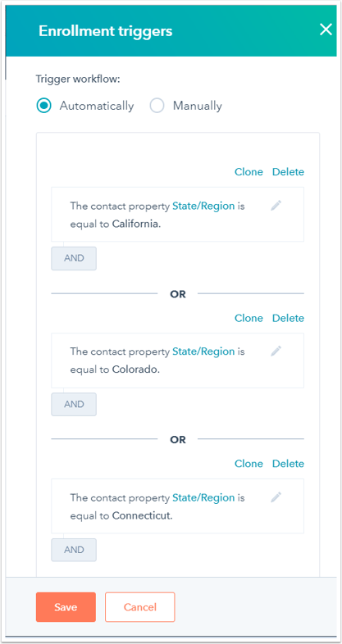Select the Manually trigger option
342x644 pixels.
pyautogui.click(x=157, y=106)
